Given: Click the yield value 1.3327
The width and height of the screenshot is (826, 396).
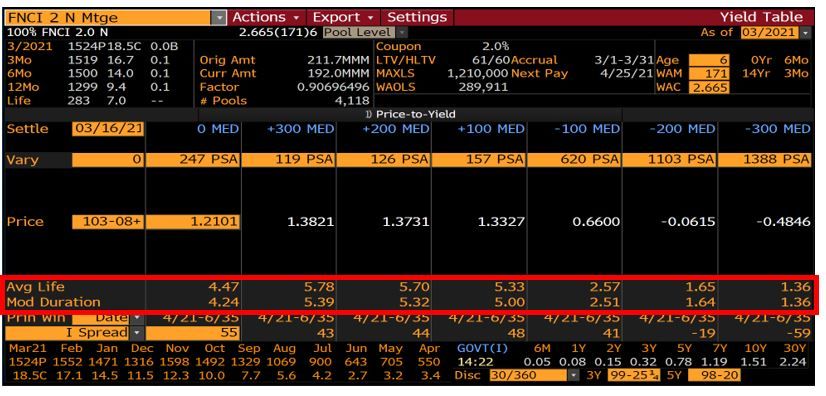Looking at the screenshot, I should click(502, 222).
